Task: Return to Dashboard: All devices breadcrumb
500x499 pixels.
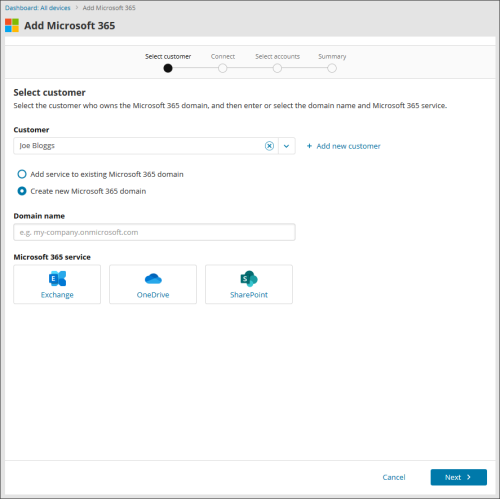Action: point(38,8)
